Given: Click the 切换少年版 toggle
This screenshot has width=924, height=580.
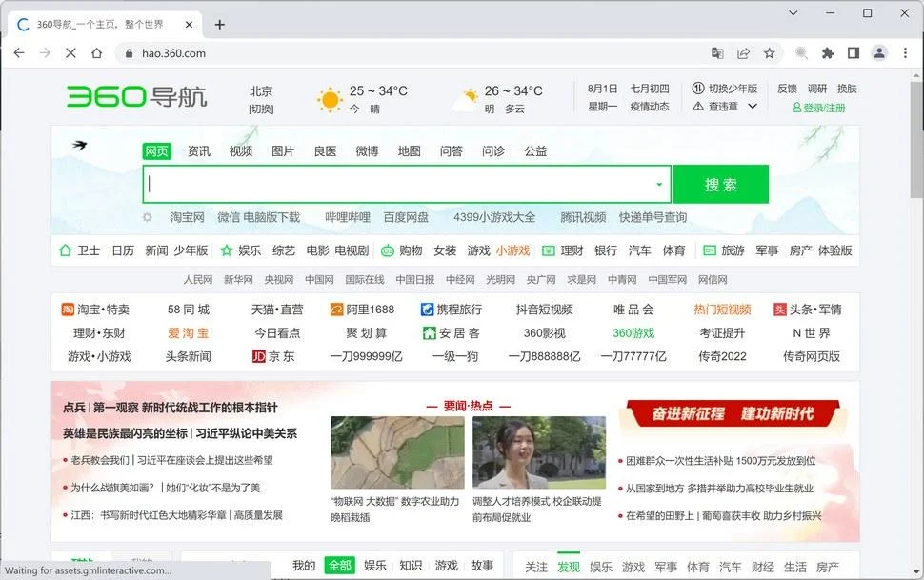Looking at the screenshot, I should coord(725,89).
